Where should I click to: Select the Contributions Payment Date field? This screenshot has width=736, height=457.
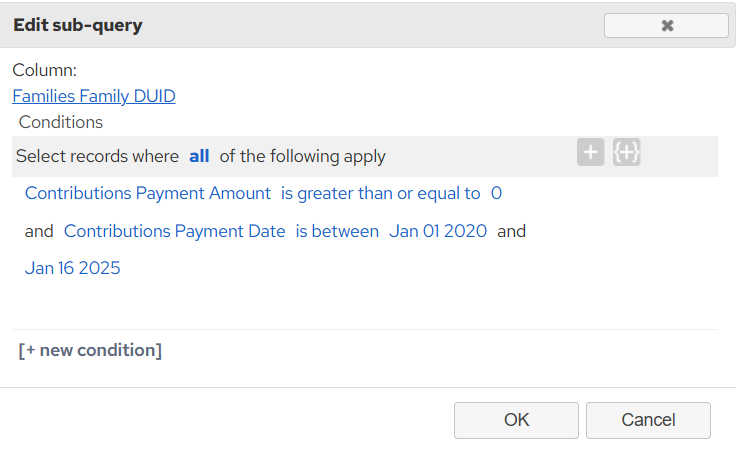[175, 231]
